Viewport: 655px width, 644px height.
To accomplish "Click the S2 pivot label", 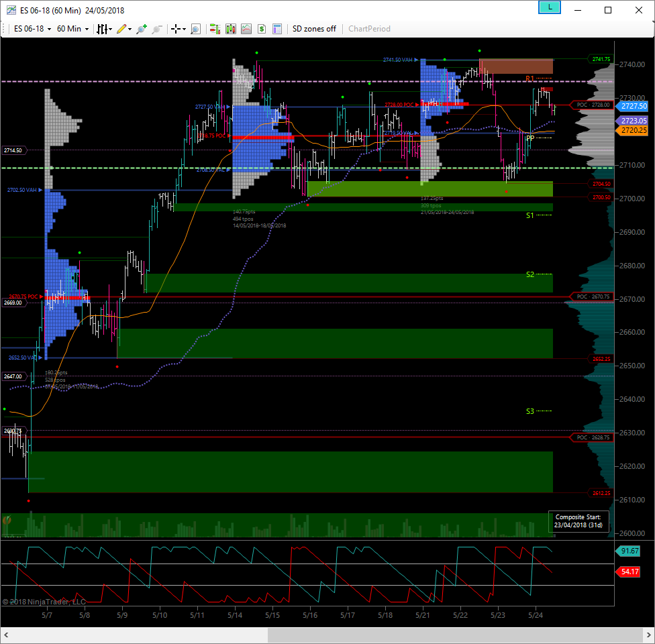I will (x=530, y=274).
